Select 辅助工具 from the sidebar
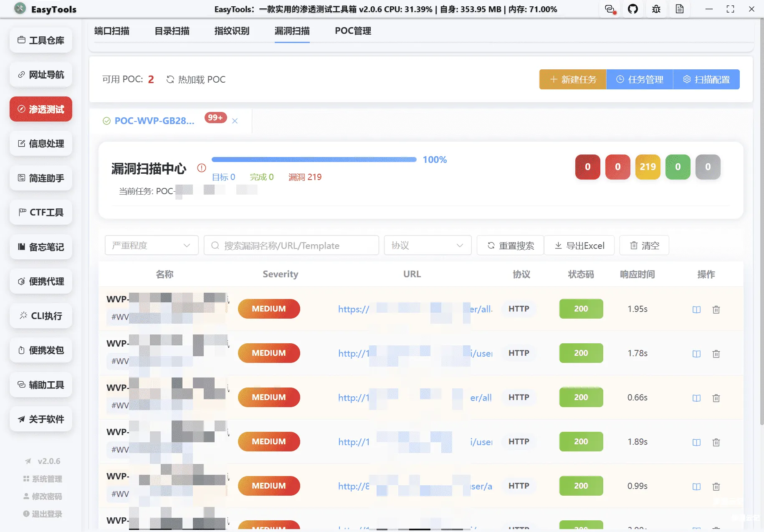This screenshot has width=764, height=532. (40, 385)
